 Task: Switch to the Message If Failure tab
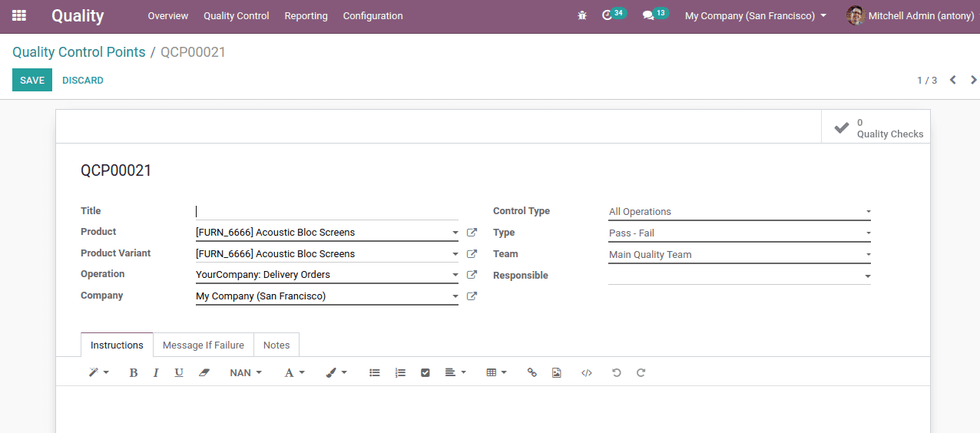[203, 345]
